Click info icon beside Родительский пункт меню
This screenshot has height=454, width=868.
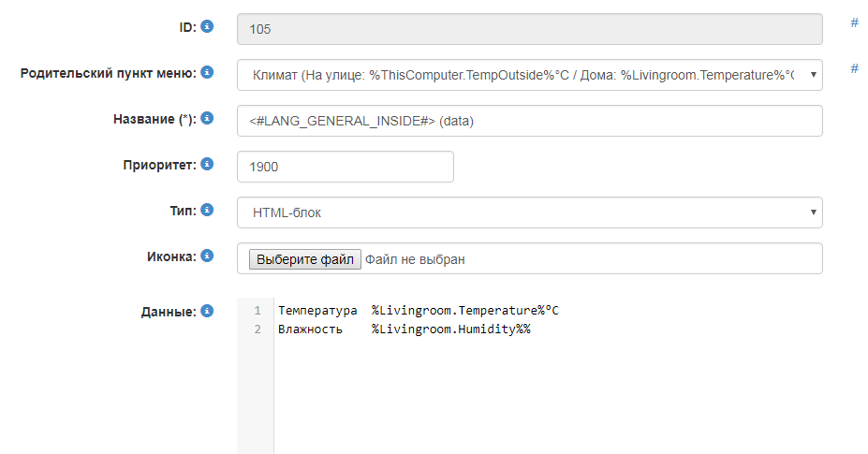click(x=208, y=72)
